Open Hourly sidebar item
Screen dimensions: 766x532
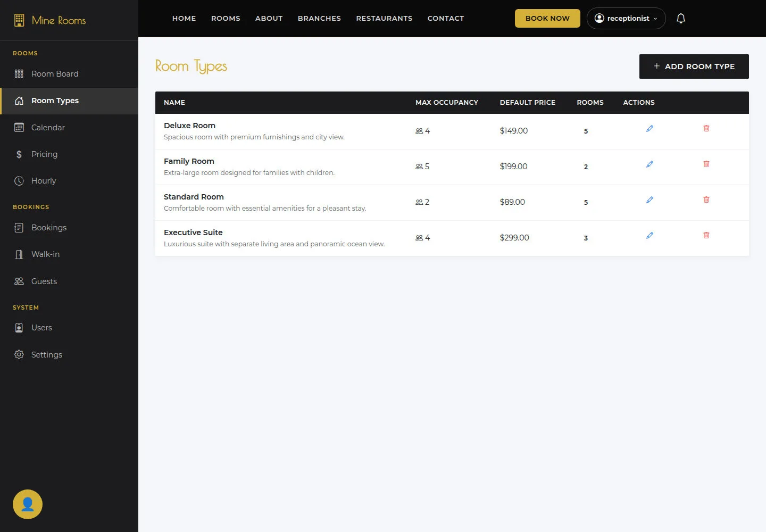[69, 181]
